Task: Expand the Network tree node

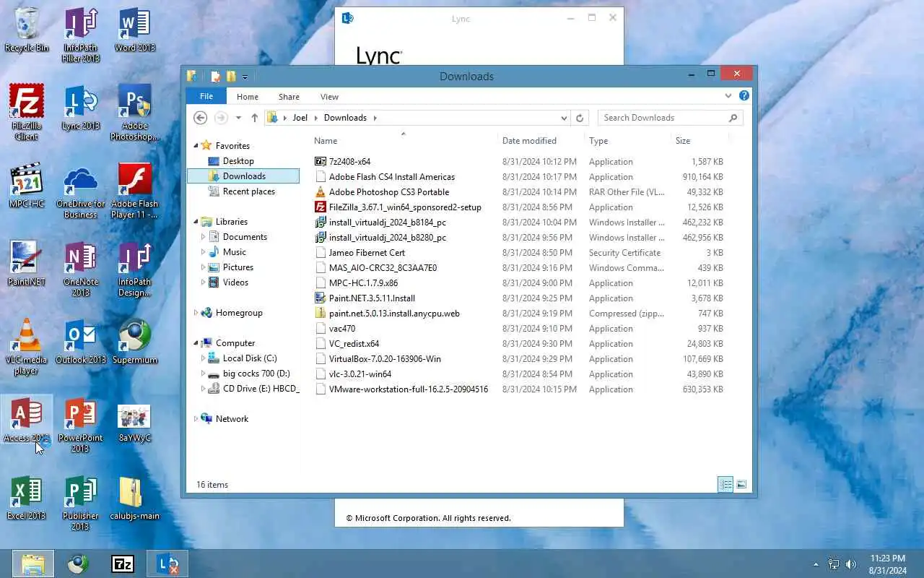Action: (x=196, y=419)
